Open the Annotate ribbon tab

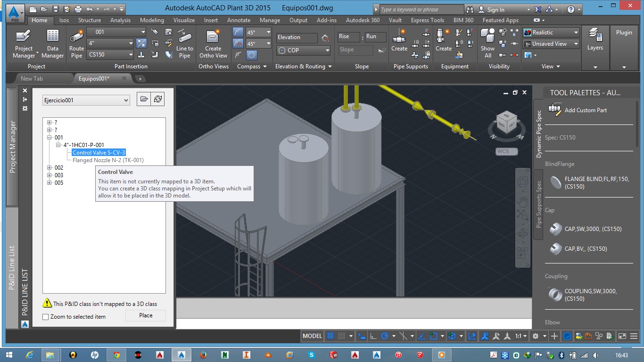tap(239, 20)
